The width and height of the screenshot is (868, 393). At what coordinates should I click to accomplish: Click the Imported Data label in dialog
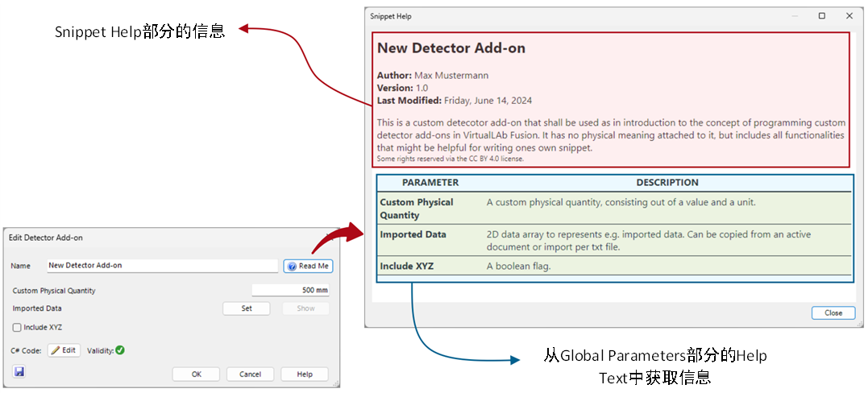click(37, 308)
